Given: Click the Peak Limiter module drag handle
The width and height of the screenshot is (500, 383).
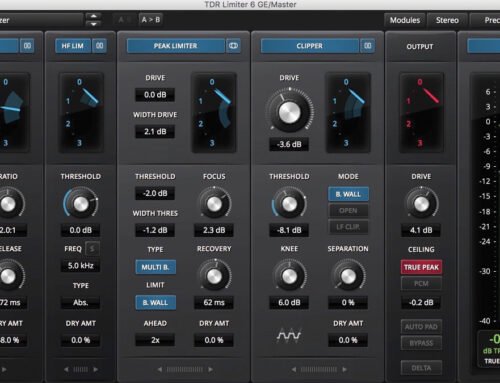Looking at the screenshot, I should click(x=185, y=369).
